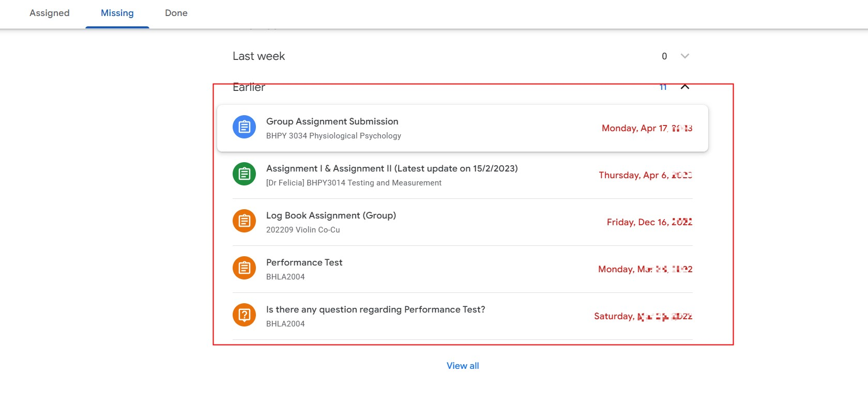Click the Monday due date of Performance Test
This screenshot has width=868, height=405.
point(645,269)
